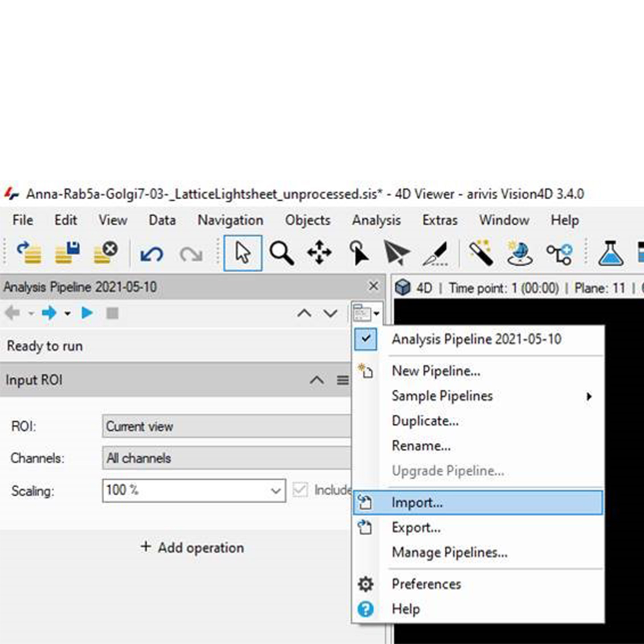Click the Plane: 11 label
This screenshot has width=644, height=644.
coord(600,288)
